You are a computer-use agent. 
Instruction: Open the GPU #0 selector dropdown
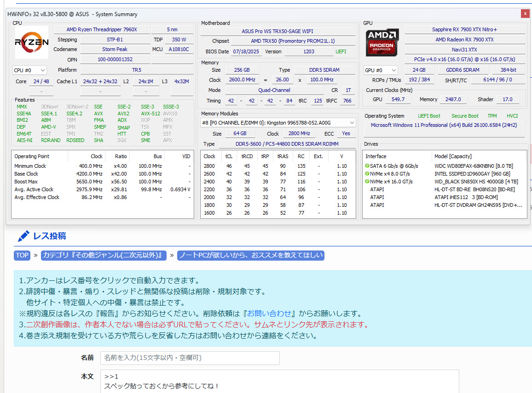pyautogui.click(x=381, y=70)
